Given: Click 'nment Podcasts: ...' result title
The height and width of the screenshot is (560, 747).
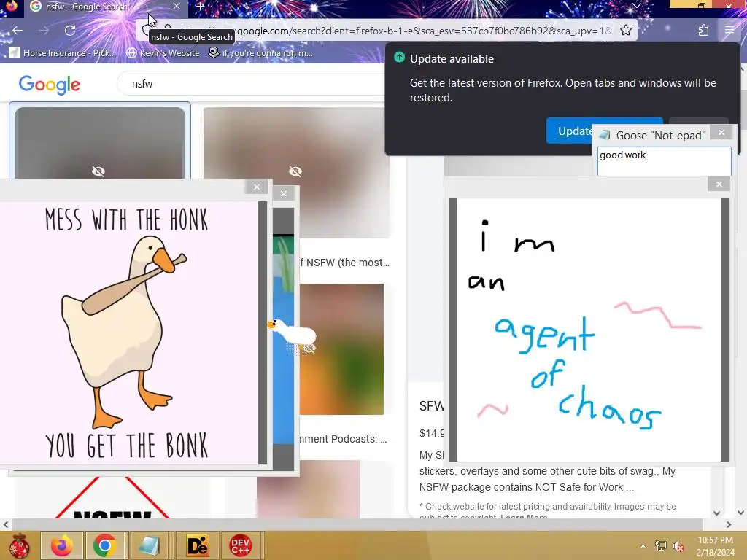Looking at the screenshot, I should [x=344, y=439].
